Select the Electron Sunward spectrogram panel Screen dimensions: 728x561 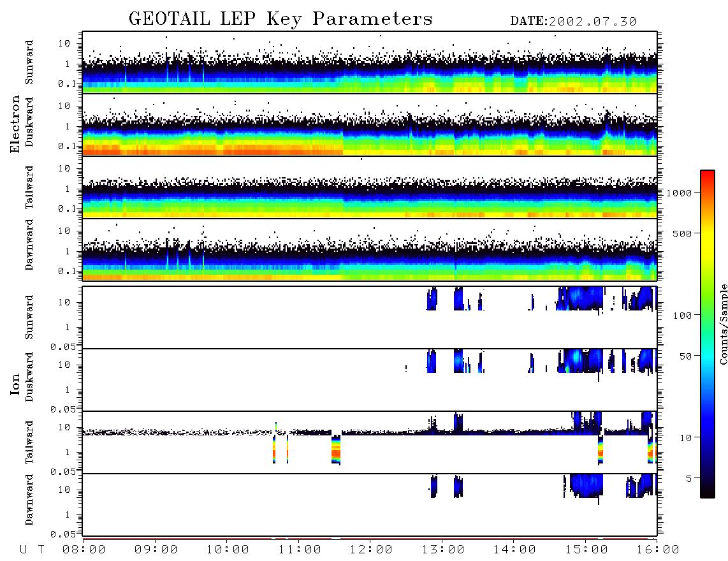click(x=370, y=62)
